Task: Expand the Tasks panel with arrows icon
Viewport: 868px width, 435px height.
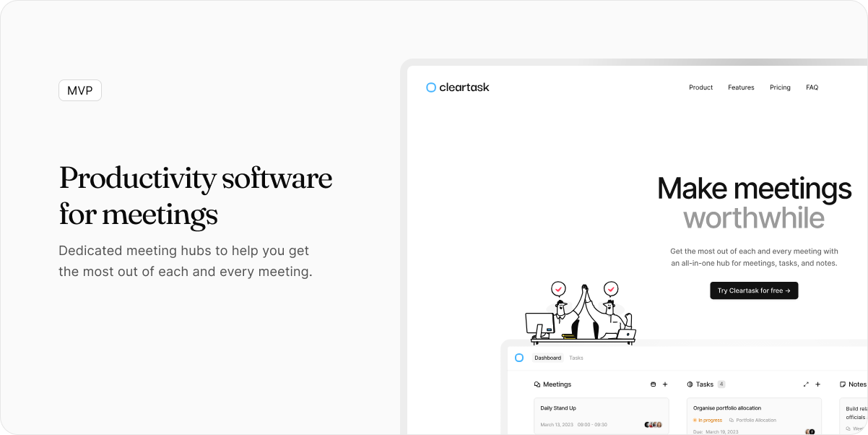Action: click(806, 384)
